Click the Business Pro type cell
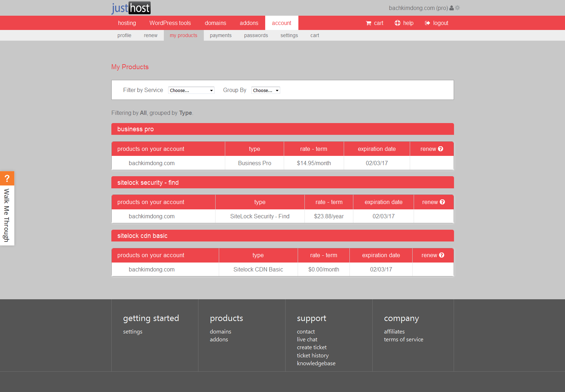This screenshot has width=565, height=392. click(254, 163)
